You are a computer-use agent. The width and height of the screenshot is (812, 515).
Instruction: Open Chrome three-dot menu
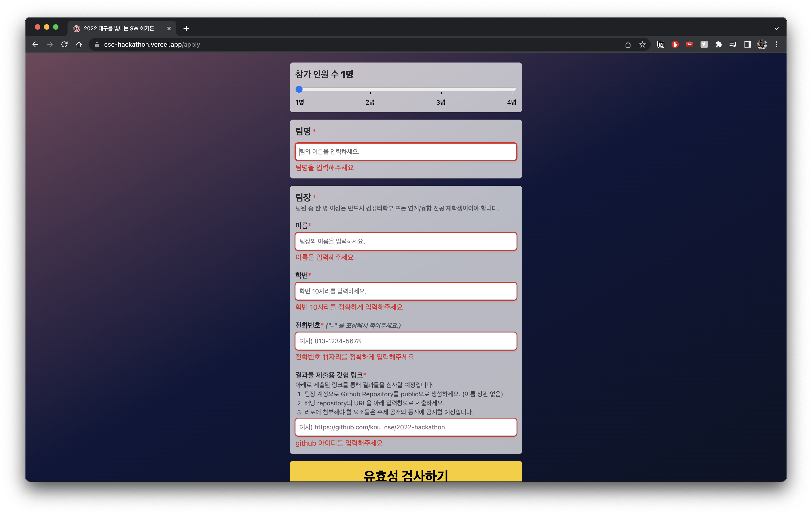777,44
